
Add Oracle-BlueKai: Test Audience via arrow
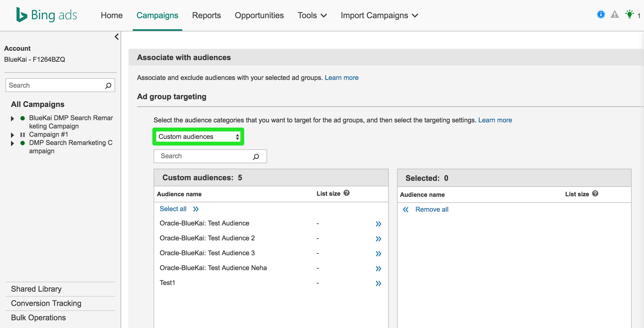(x=378, y=224)
